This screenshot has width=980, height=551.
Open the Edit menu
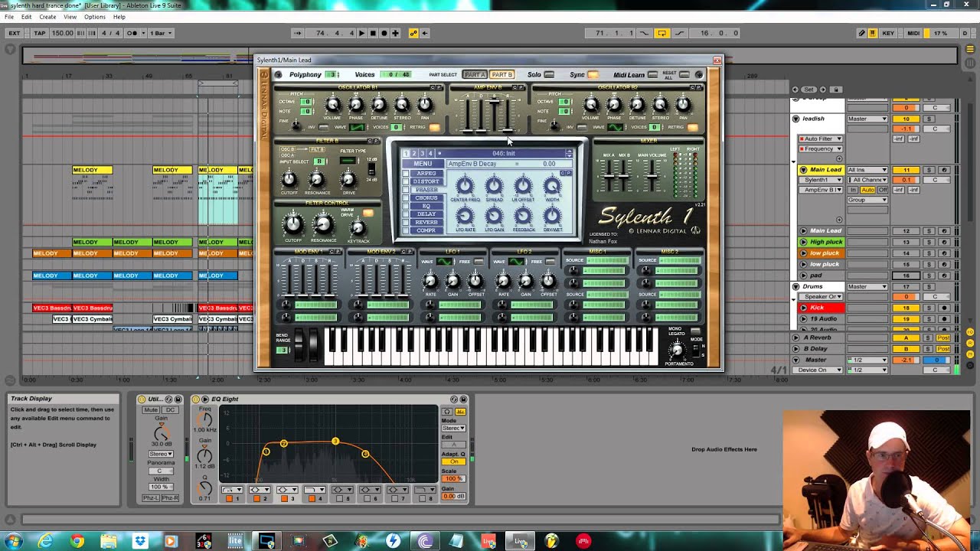click(27, 17)
